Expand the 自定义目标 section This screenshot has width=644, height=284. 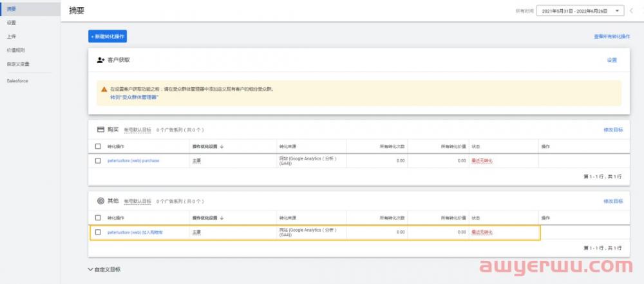point(104,270)
